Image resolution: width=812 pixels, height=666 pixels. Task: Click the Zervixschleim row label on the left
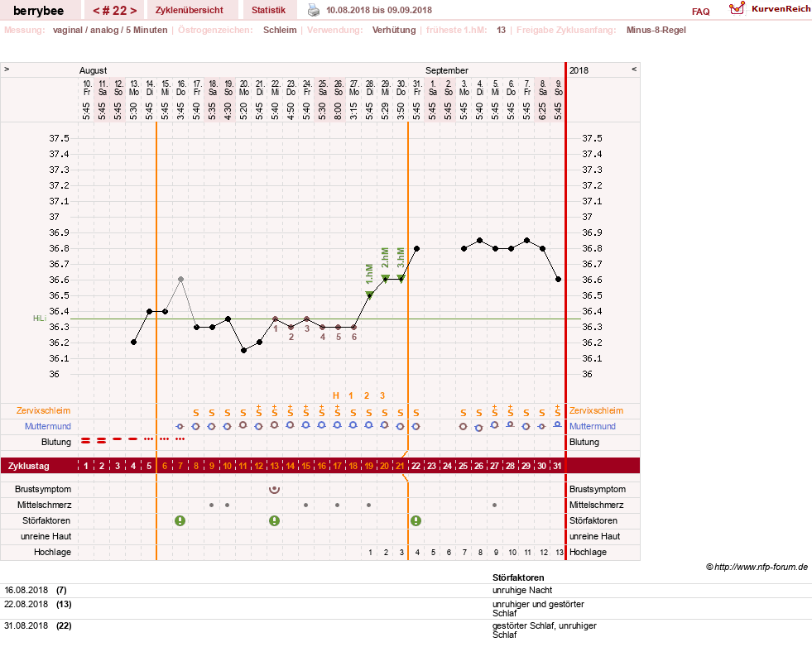click(x=44, y=410)
